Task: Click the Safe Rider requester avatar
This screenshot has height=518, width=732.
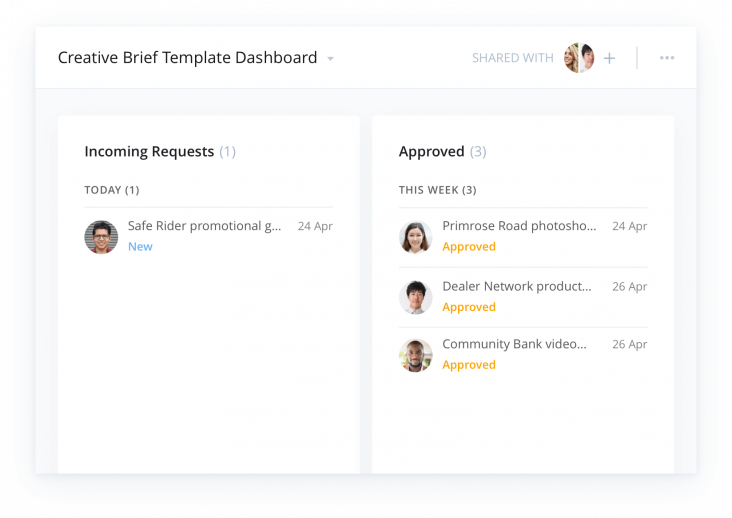Action: pos(101,237)
